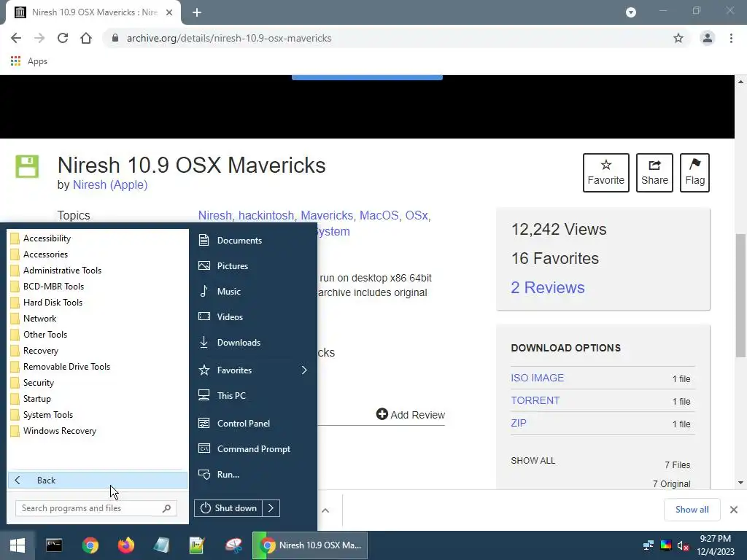
Task: Click the Shut down button
Action: click(x=228, y=508)
